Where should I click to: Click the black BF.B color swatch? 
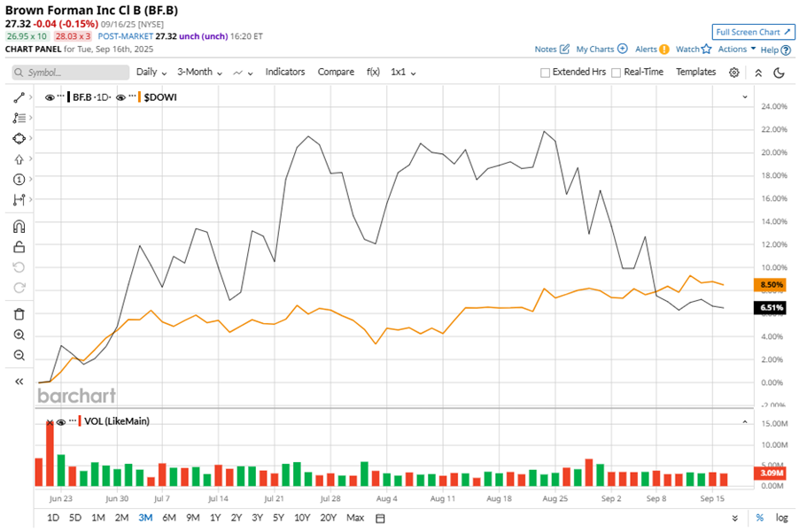[68, 96]
